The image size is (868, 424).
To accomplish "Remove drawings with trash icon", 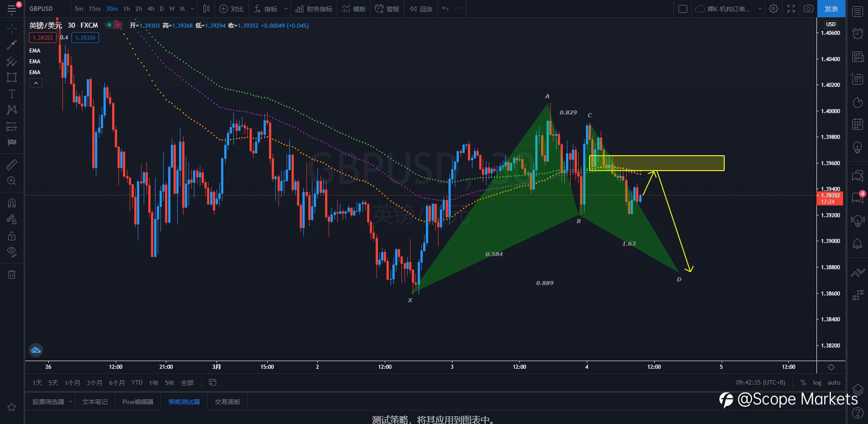I will click(12, 274).
